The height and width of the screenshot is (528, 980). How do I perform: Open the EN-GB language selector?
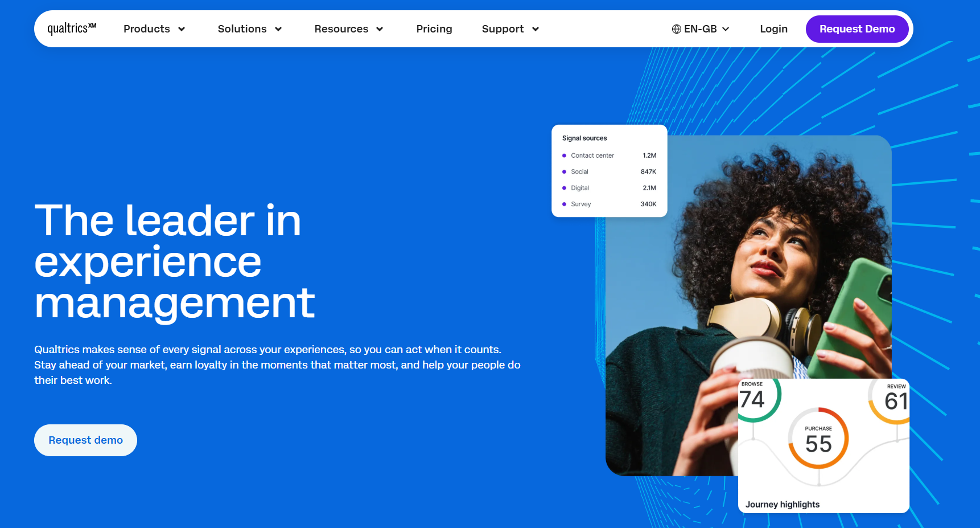tap(701, 29)
